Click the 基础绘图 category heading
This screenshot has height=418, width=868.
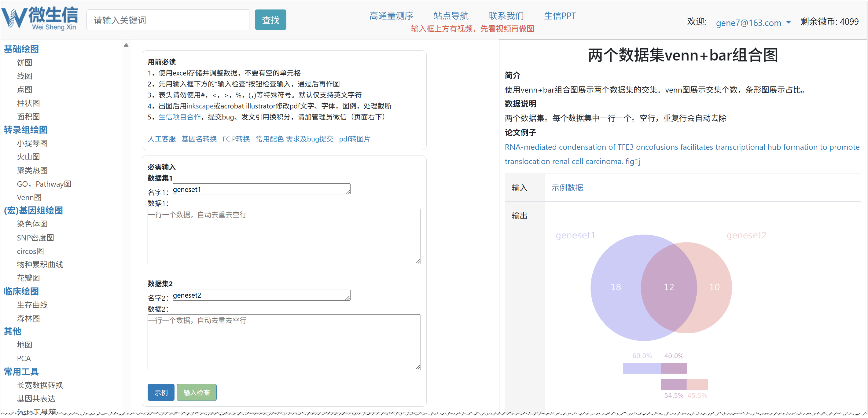21,49
